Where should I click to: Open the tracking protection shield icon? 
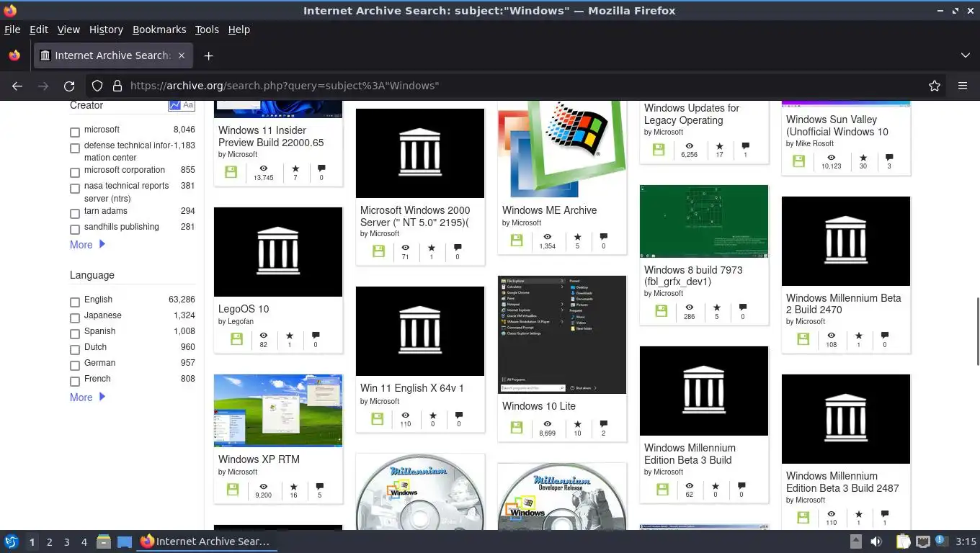click(x=97, y=86)
